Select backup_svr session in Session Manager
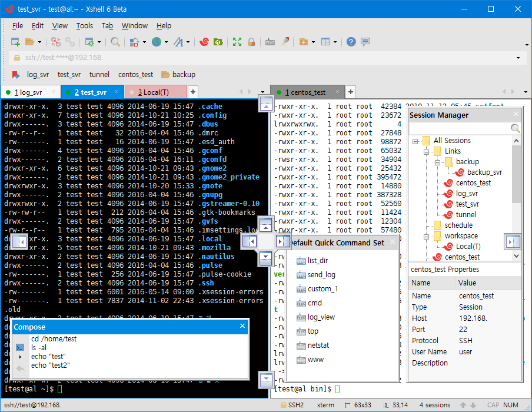 (484, 172)
